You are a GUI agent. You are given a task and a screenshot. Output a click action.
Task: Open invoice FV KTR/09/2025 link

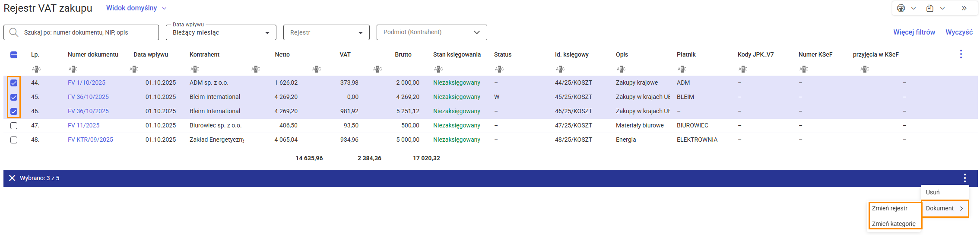coord(90,140)
